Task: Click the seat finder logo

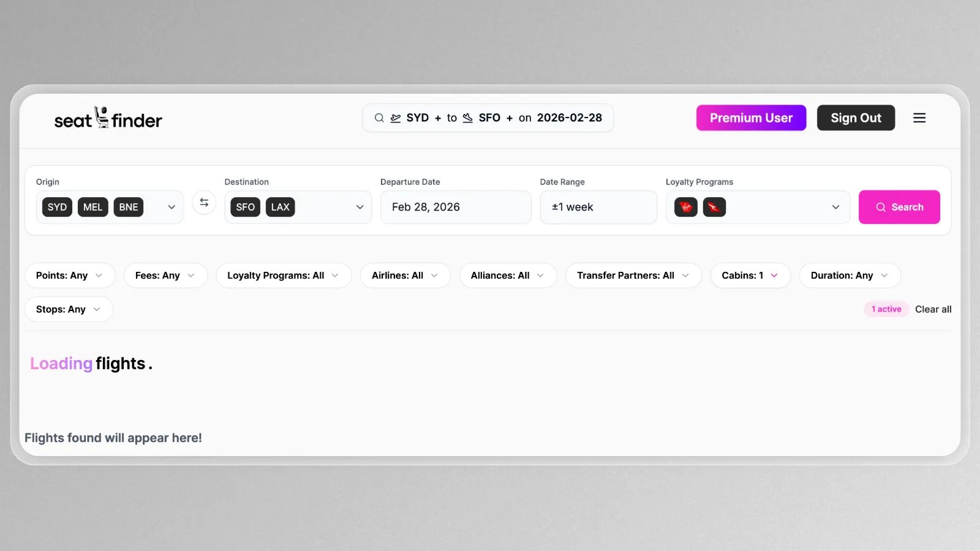Action: 108,118
